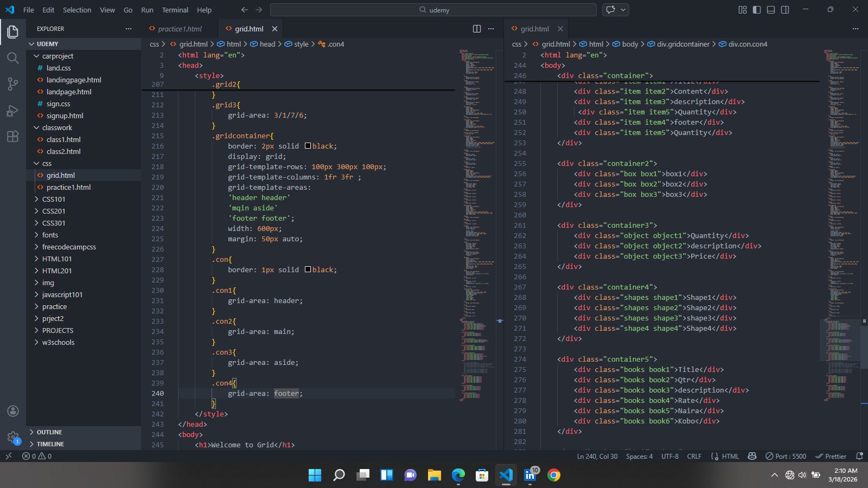
Task: Toggle the bottom Panel layout button
Action: coord(771,10)
